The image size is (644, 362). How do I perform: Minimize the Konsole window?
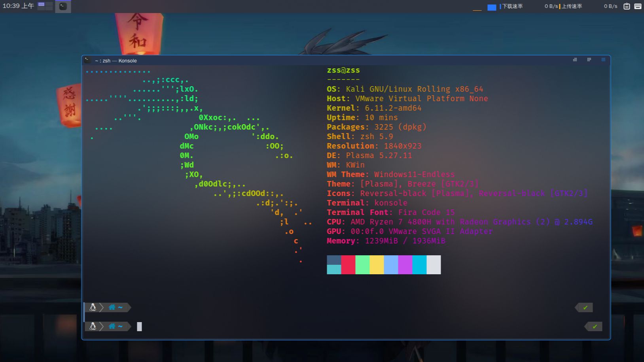[x=575, y=60]
